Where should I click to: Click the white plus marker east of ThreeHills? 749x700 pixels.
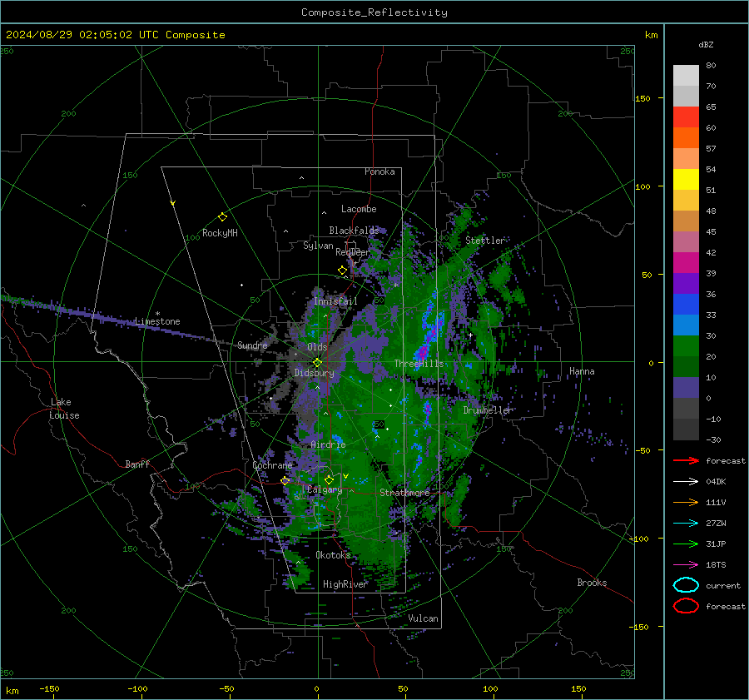coord(470,335)
